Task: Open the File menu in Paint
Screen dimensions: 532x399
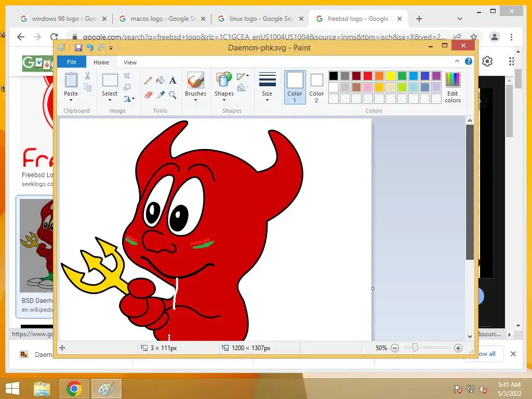Action: (x=72, y=62)
